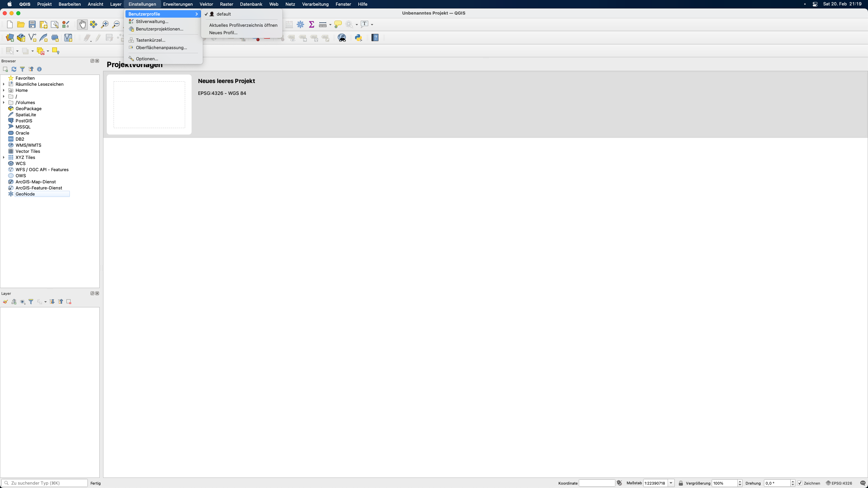The height and width of the screenshot is (488, 868).
Task: Click the locator search field at bottom left
Action: pyautogui.click(x=45, y=483)
